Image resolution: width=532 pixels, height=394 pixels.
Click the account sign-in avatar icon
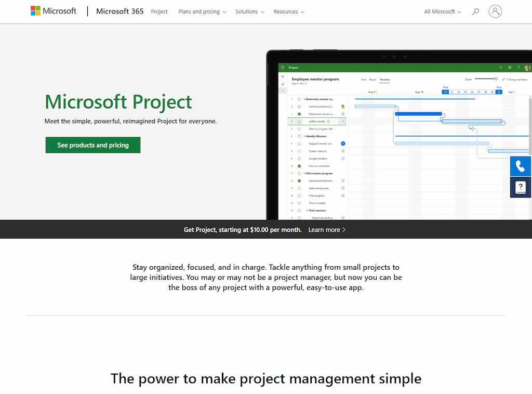495,11
